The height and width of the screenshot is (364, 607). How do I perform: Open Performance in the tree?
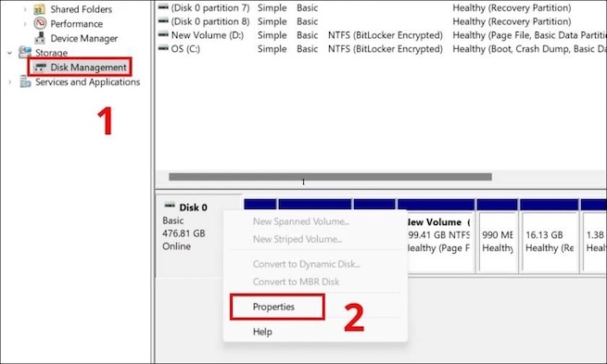pyautogui.click(x=76, y=24)
